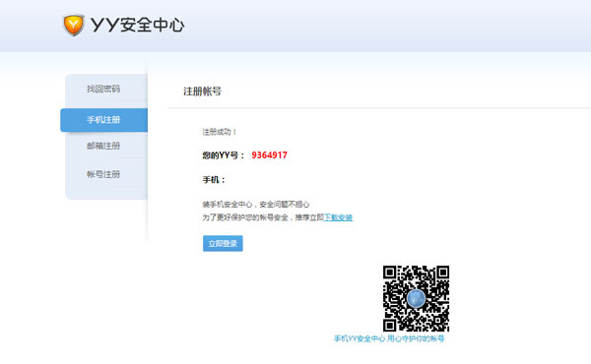The height and width of the screenshot is (364, 591).
Task: Click the YY安全中心 header title
Action: pyautogui.click(x=137, y=26)
